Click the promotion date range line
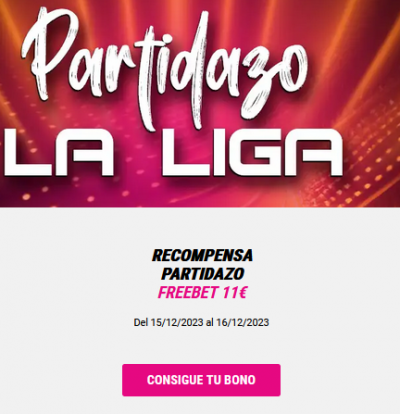This screenshot has height=414, width=400. point(201,322)
